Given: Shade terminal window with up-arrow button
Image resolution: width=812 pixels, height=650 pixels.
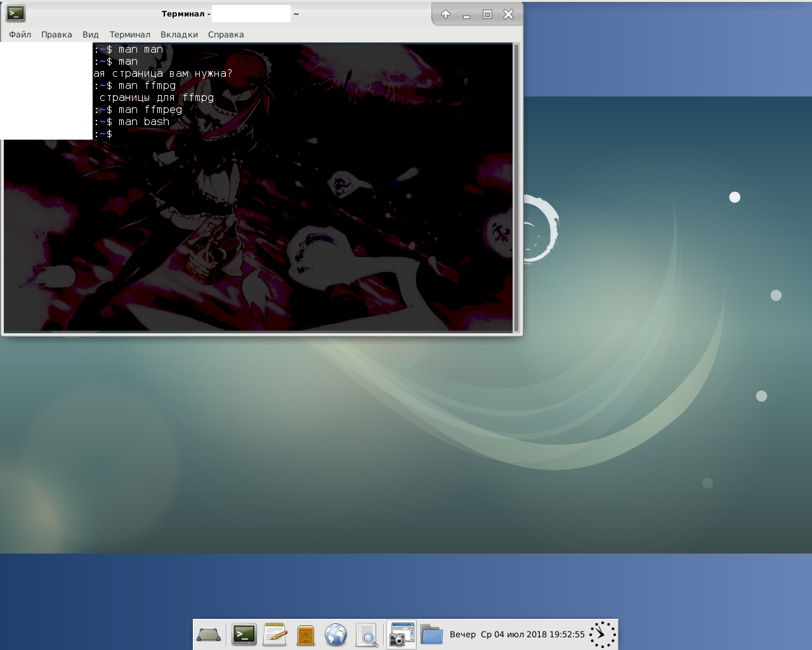Looking at the screenshot, I should [x=445, y=14].
